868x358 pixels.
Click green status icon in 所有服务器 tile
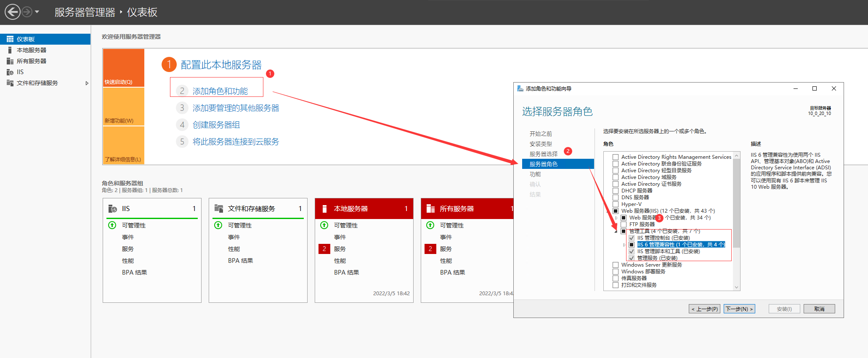tap(430, 225)
